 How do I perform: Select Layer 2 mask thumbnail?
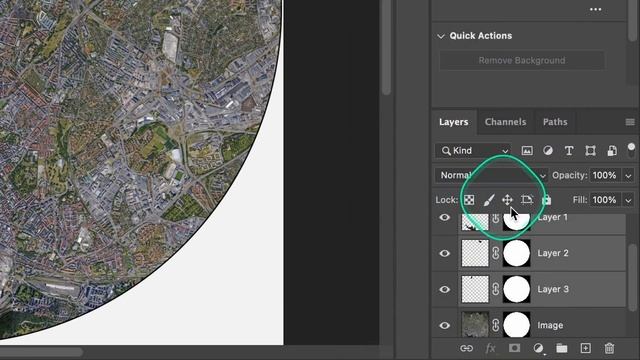517,253
